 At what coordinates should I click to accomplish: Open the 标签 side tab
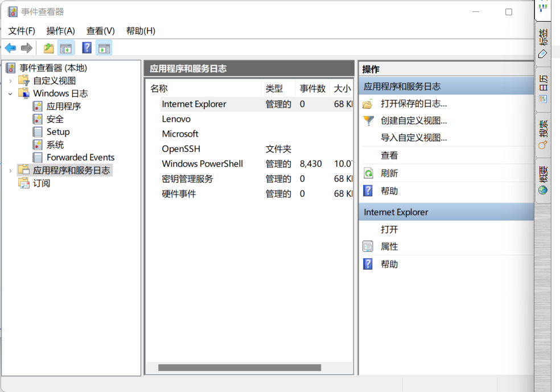[x=543, y=43]
